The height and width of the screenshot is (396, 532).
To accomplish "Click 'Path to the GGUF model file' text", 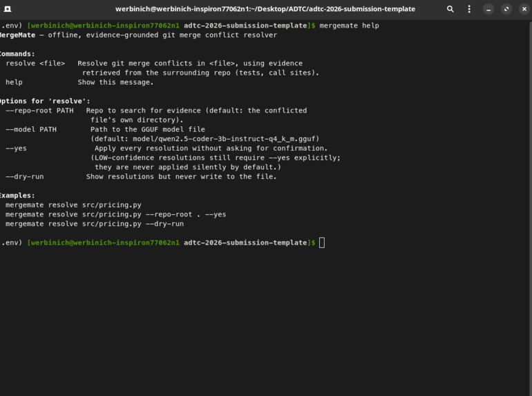I will 148,130.
